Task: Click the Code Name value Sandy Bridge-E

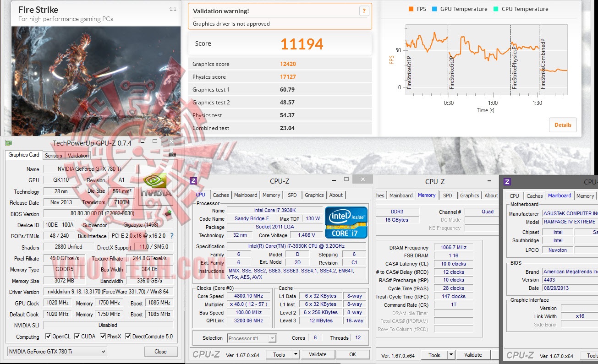Action: point(251,218)
